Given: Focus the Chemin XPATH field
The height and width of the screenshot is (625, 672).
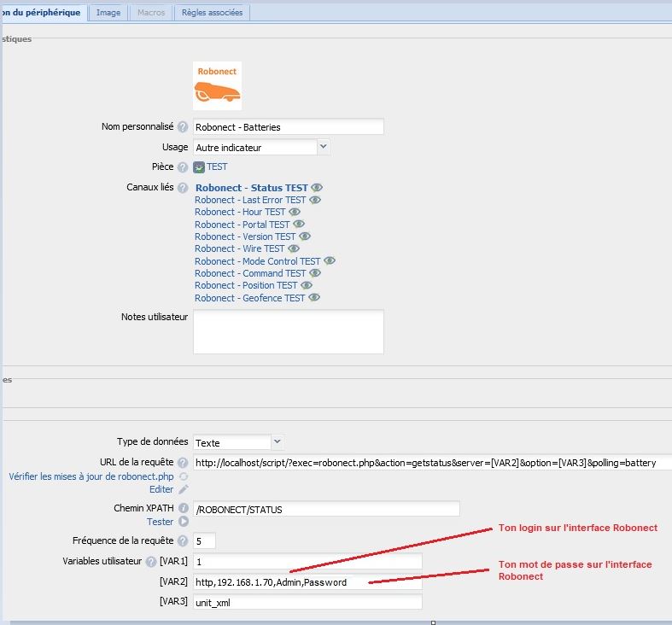Looking at the screenshot, I should coord(326,509).
